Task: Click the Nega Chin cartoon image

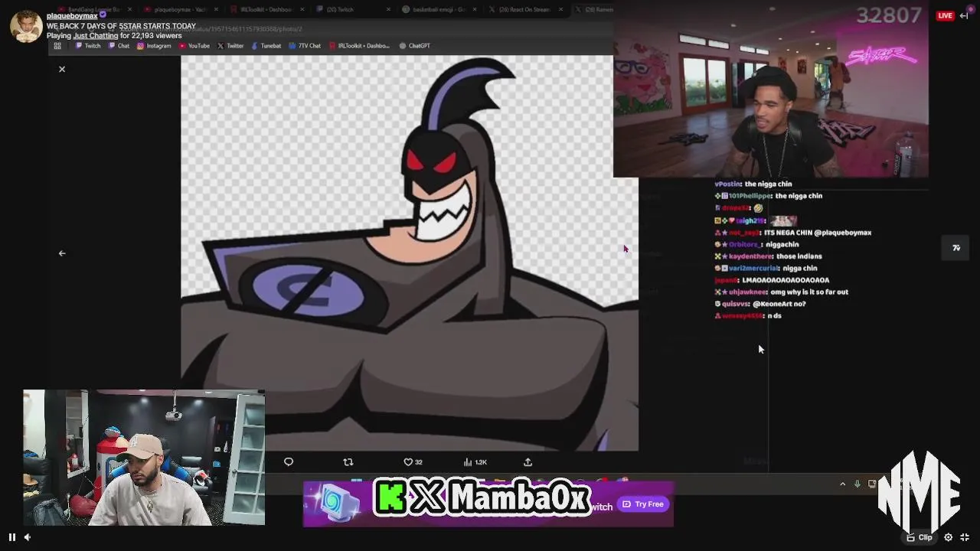Action: (410, 253)
